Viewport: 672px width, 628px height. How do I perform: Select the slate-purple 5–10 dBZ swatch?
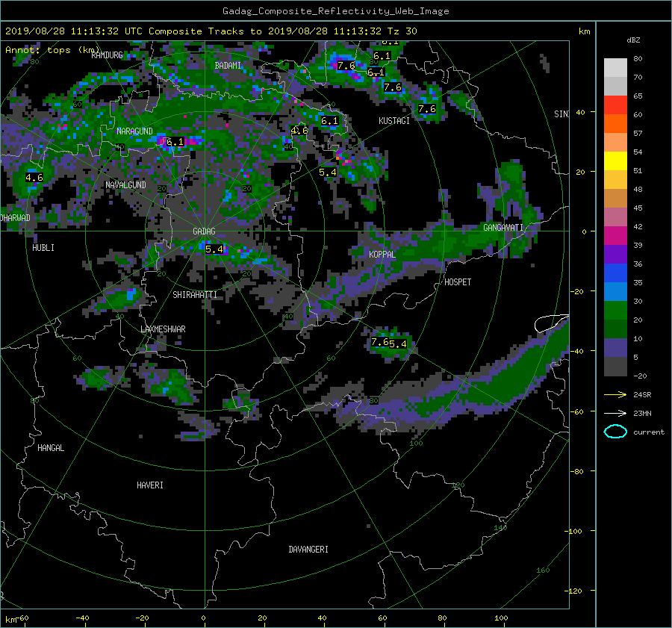pos(615,348)
